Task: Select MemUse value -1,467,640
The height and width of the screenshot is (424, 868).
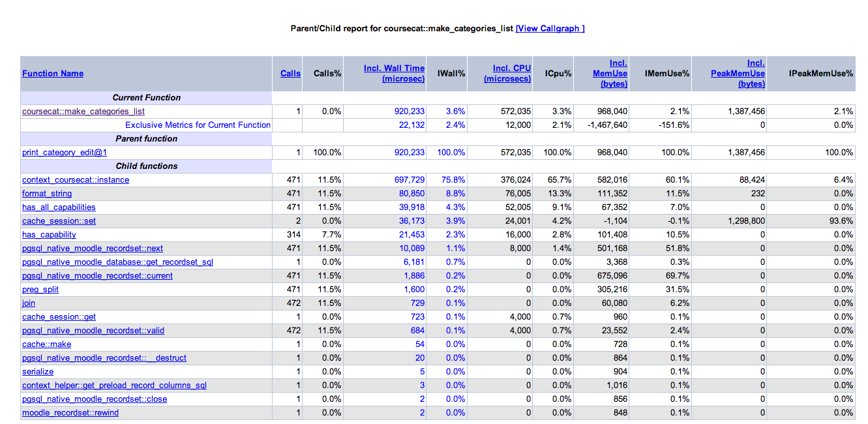Action: pos(606,125)
